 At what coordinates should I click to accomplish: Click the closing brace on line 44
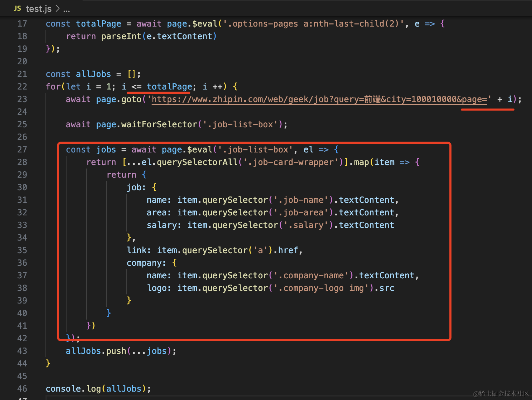48,364
